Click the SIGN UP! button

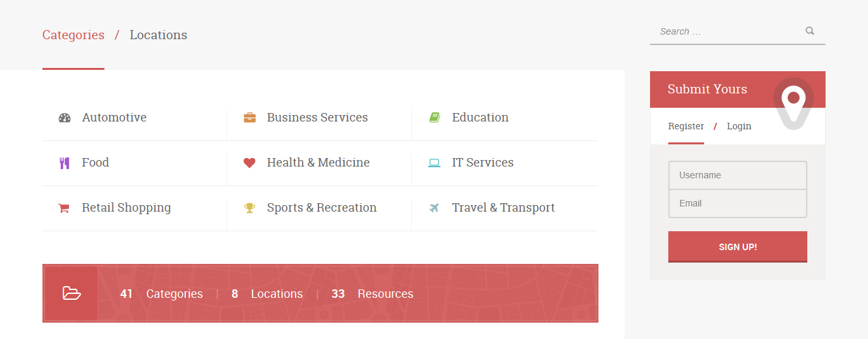[737, 247]
